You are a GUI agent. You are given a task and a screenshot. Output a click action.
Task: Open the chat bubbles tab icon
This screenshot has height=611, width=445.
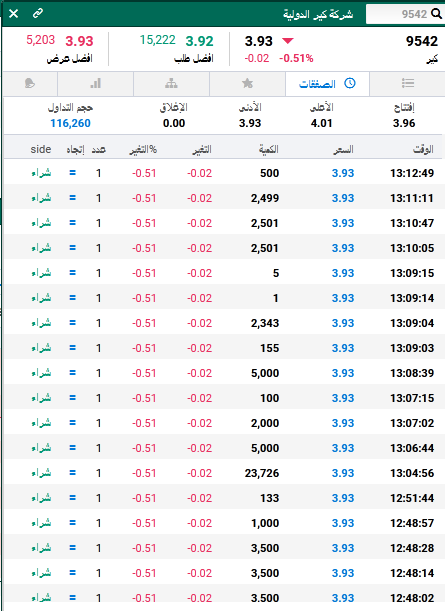coord(30,83)
